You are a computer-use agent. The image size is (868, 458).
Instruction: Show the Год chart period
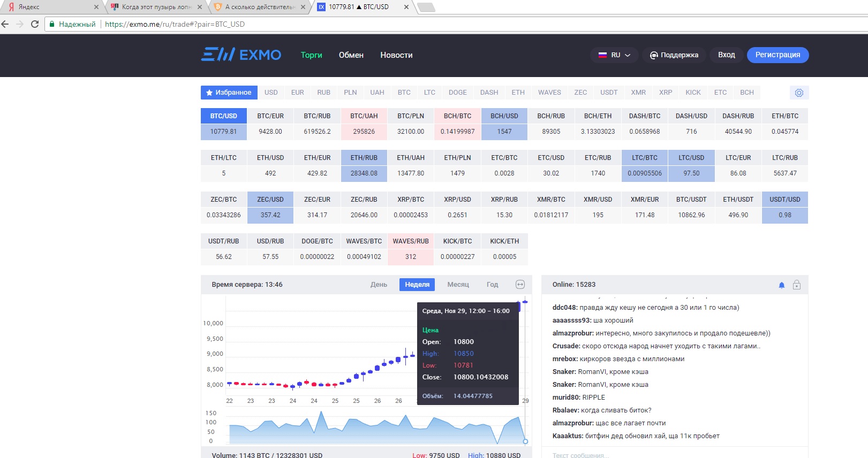pos(492,285)
